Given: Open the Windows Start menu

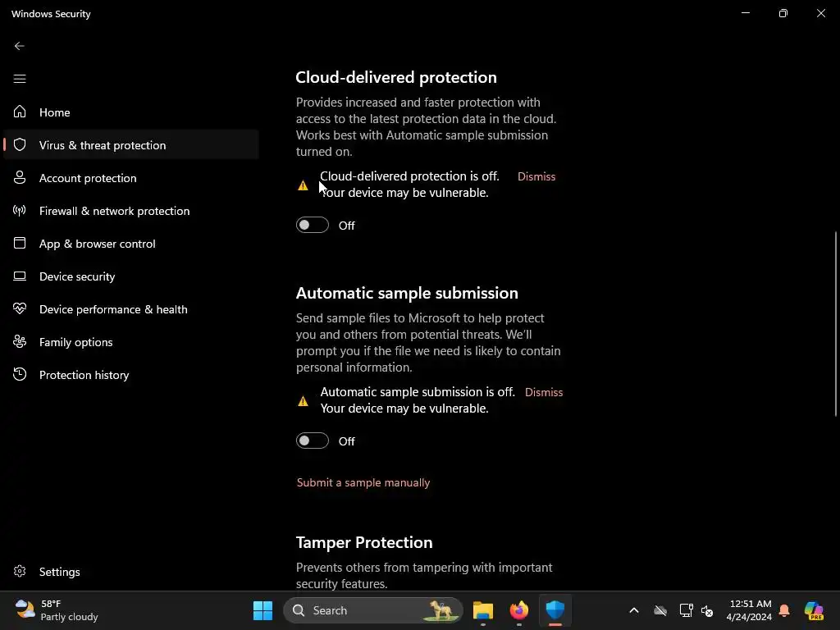Looking at the screenshot, I should pos(262,610).
